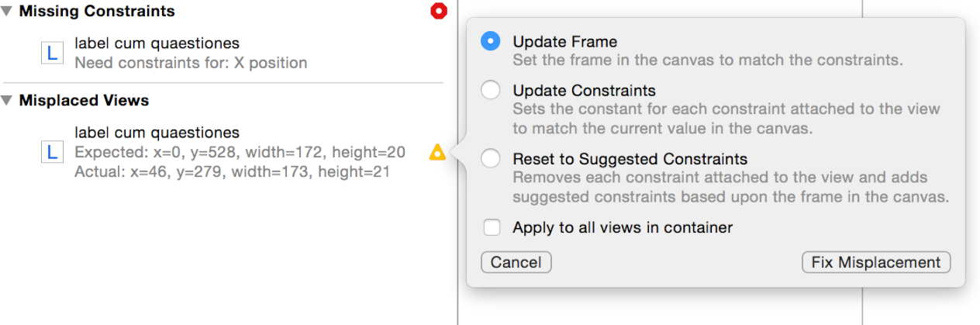Click the yellow warning triangle for misplaced view
Viewport: 980px width, 325px height.
point(437,152)
